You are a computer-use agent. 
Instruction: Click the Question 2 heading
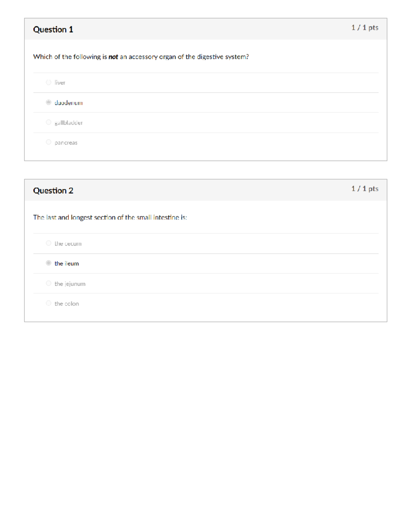[53, 190]
